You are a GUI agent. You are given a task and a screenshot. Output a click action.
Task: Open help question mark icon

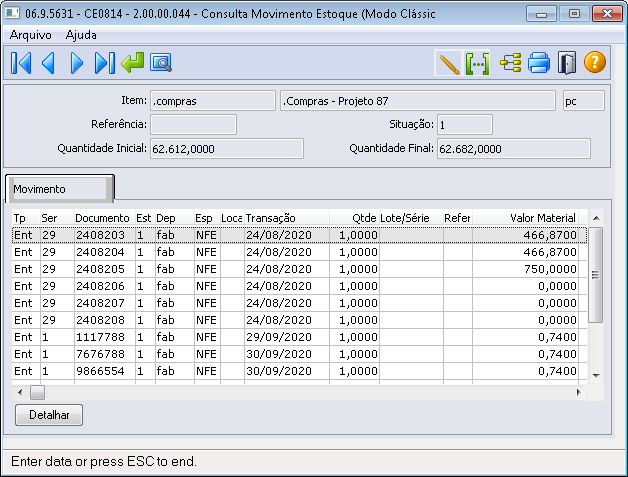point(595,62)
